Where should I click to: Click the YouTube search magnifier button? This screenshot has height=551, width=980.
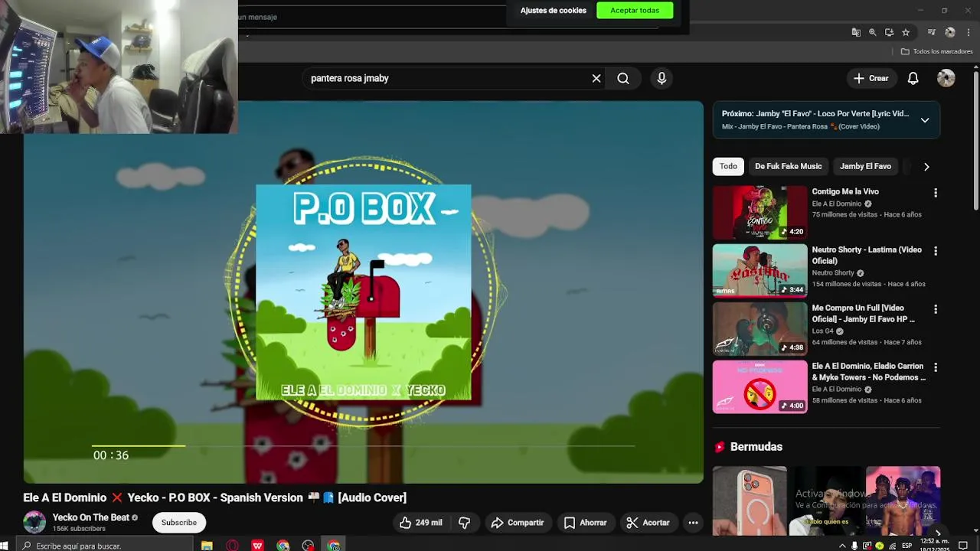(x=623, y=78)
